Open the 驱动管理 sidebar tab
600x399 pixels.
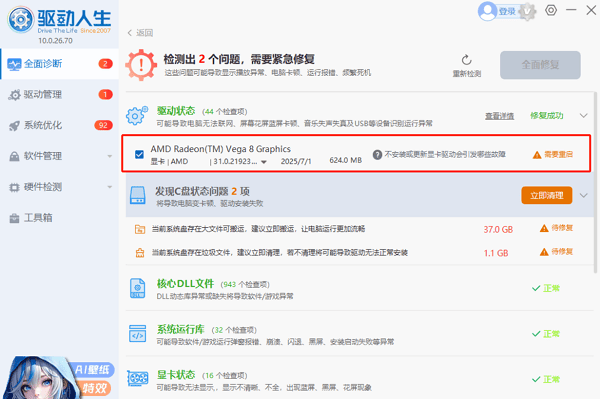pos(59,94)
